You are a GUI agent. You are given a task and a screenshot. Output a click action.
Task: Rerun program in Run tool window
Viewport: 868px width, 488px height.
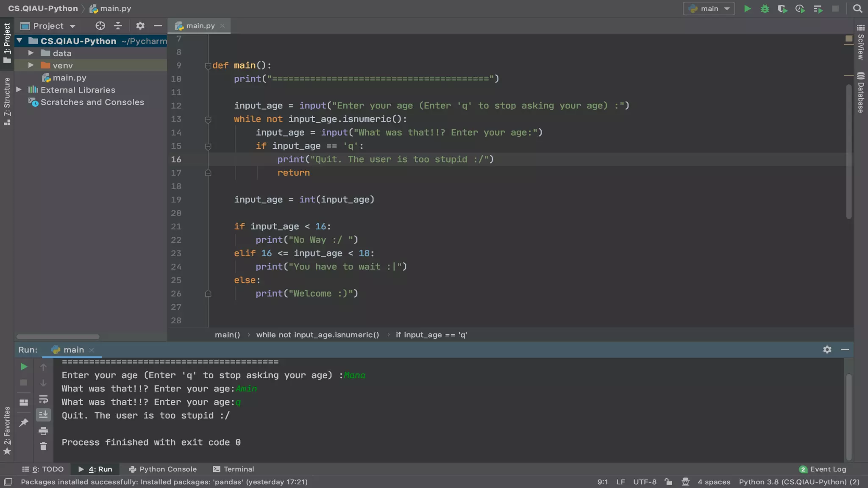(x=24, y=367)
